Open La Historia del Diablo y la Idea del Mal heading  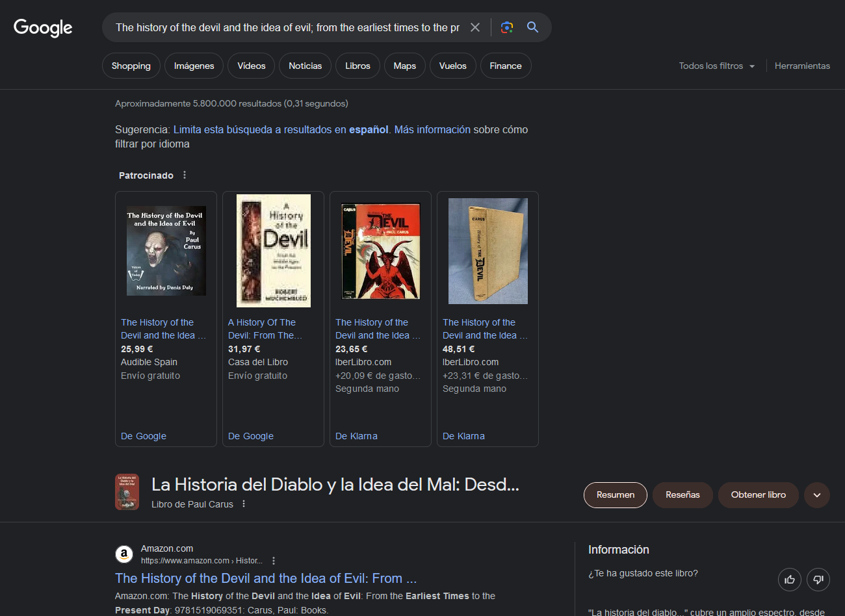pos(335,484)
